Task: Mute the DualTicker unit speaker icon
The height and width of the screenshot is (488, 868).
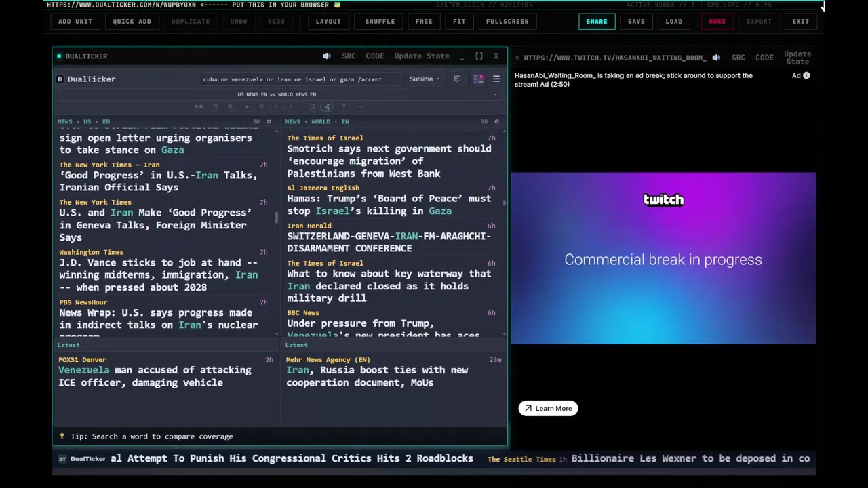Action: [327, 56]
